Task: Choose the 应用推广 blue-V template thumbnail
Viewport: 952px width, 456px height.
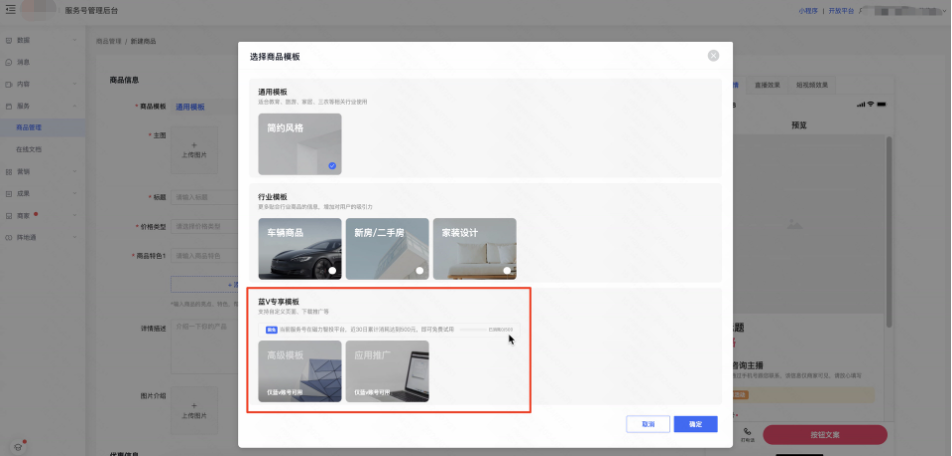Action: 387,371
